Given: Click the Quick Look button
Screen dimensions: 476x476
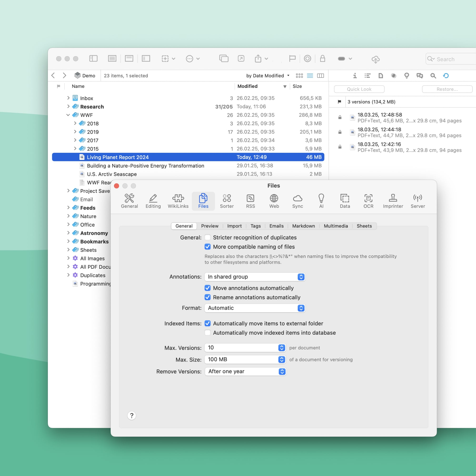Looking at the screenshot, I should tap(359, 89).
